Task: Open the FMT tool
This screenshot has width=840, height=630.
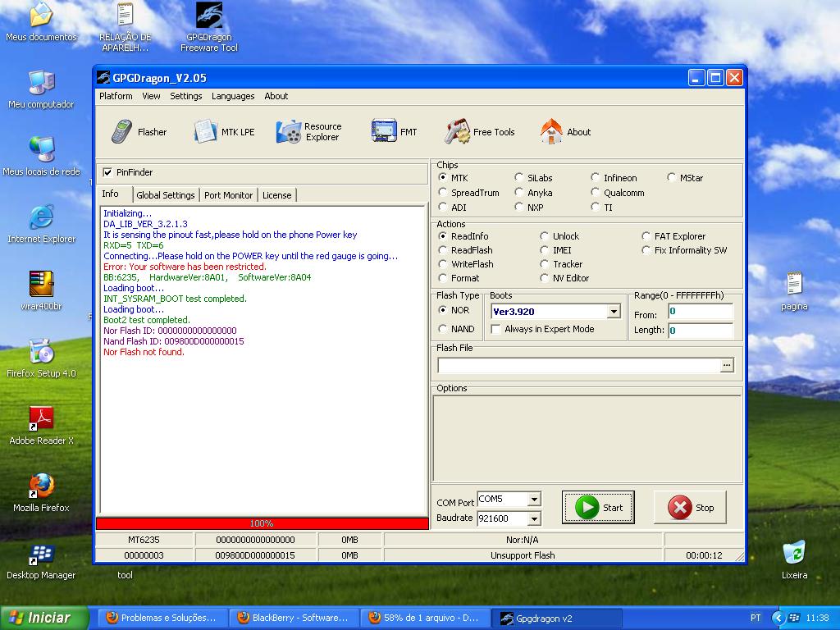Action: pyautogui.click(x=394, y=132)
